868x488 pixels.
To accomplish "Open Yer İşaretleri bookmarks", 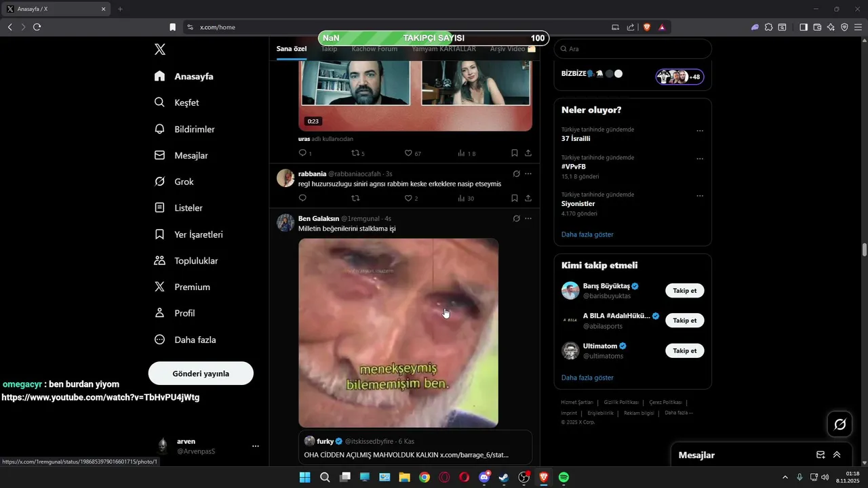I will 189,235.
